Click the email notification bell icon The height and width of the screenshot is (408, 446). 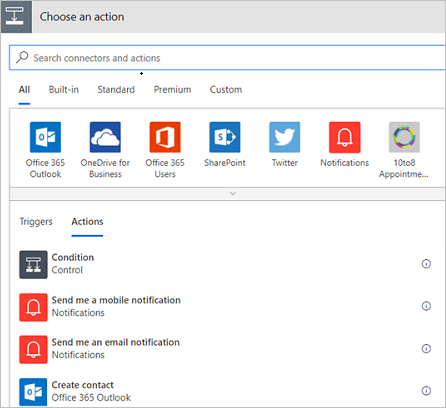(33, 349)
